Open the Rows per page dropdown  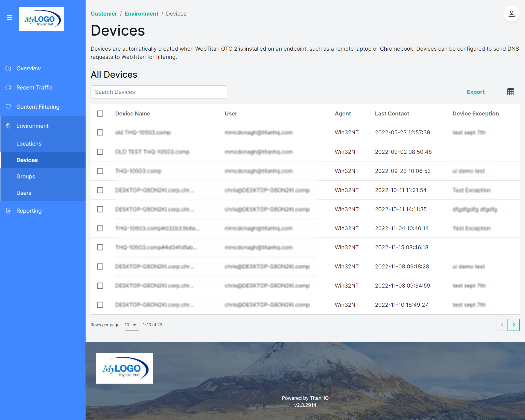131,325
